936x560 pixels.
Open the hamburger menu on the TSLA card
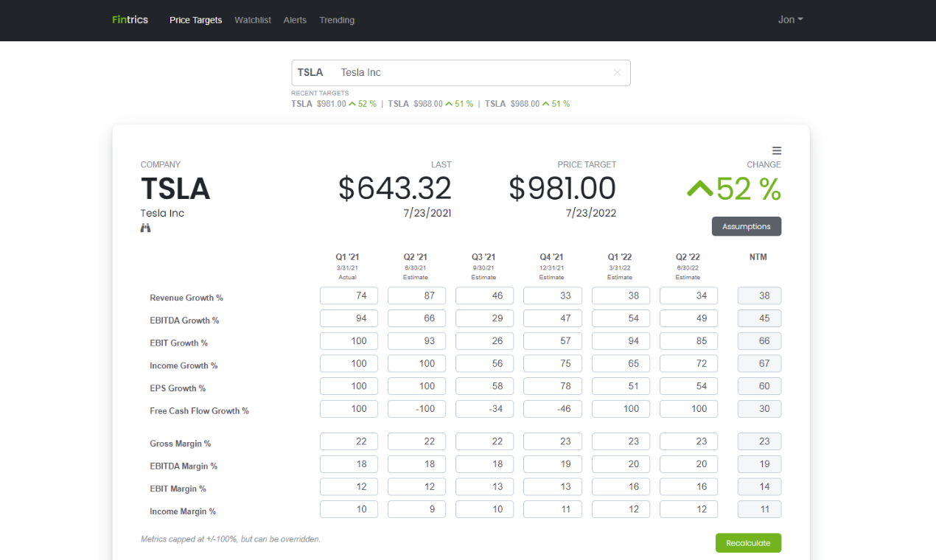coord(776,150)
